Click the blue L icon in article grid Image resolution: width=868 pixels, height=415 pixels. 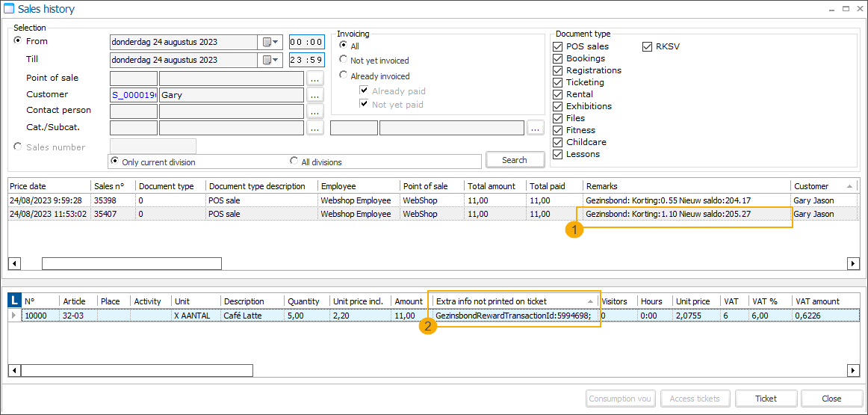pyautogui.click(x=14, y=301)
